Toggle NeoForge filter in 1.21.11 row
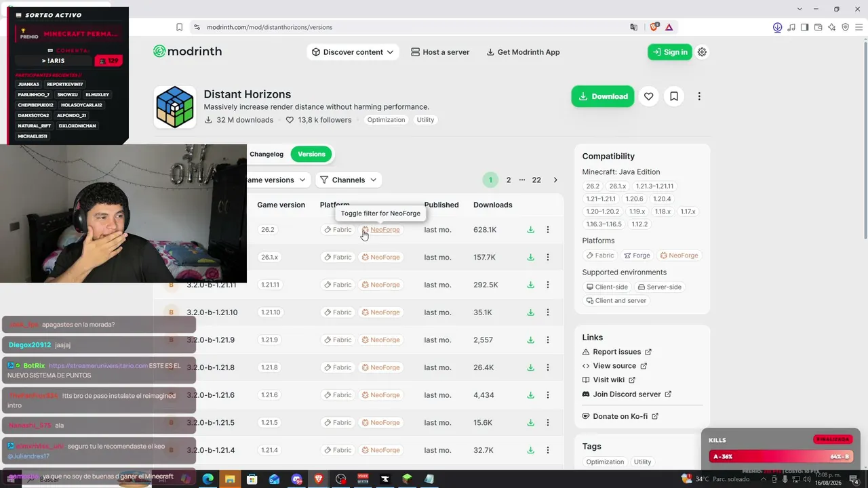 click(380, 285)
